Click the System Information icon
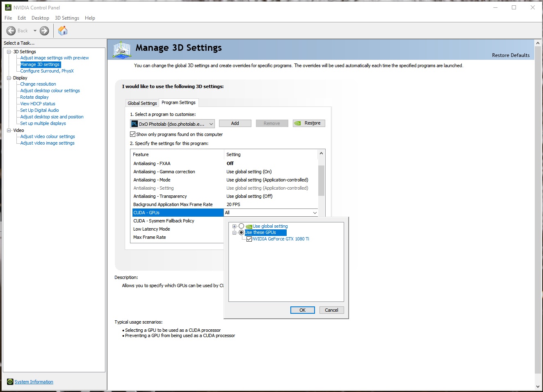This screenshot has height=392, width=543. [x=10, y=382]
